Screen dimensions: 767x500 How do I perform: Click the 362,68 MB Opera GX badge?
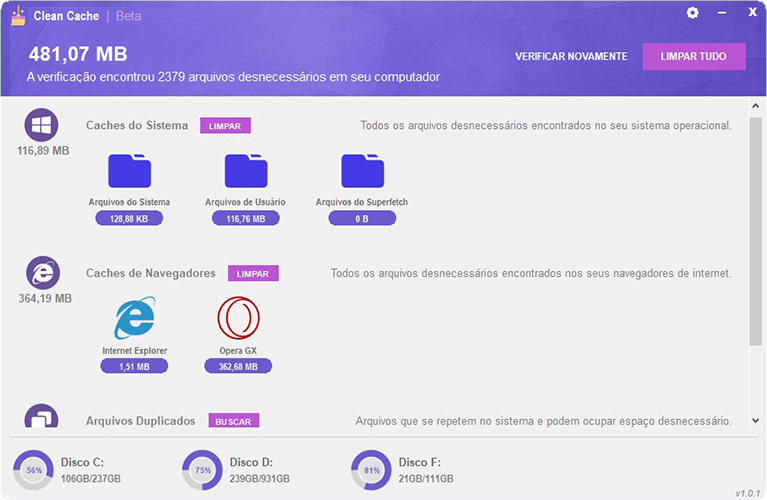(238, 366)
